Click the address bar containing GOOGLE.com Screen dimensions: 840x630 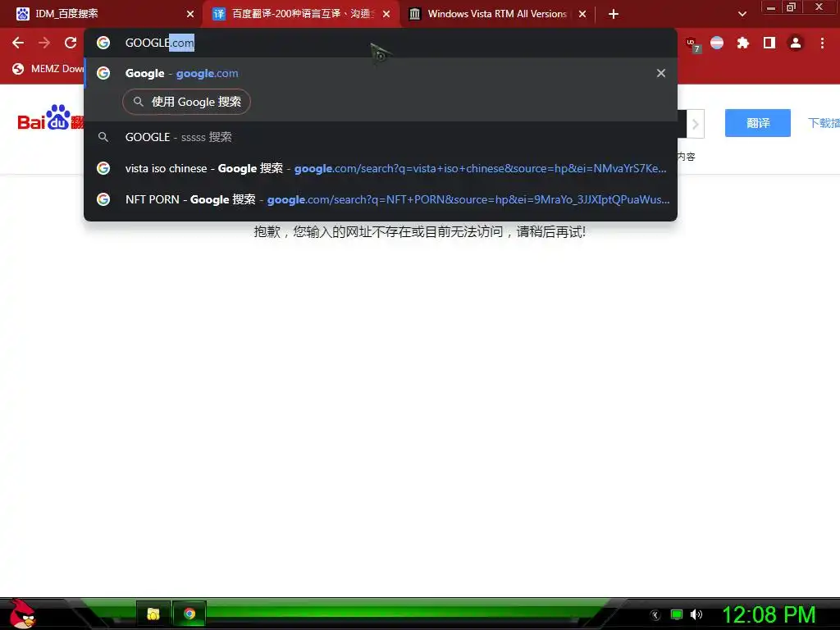pos(381,43)
